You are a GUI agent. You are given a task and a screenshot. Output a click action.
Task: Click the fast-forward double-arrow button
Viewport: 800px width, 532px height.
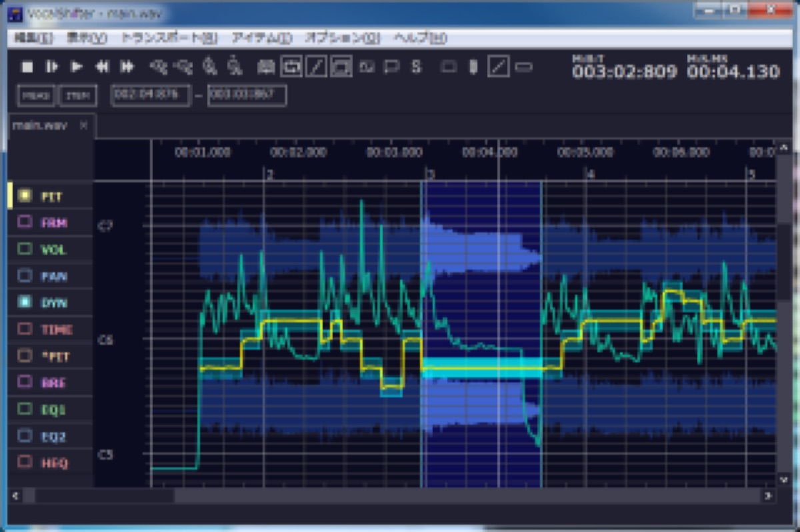[127, 67]
